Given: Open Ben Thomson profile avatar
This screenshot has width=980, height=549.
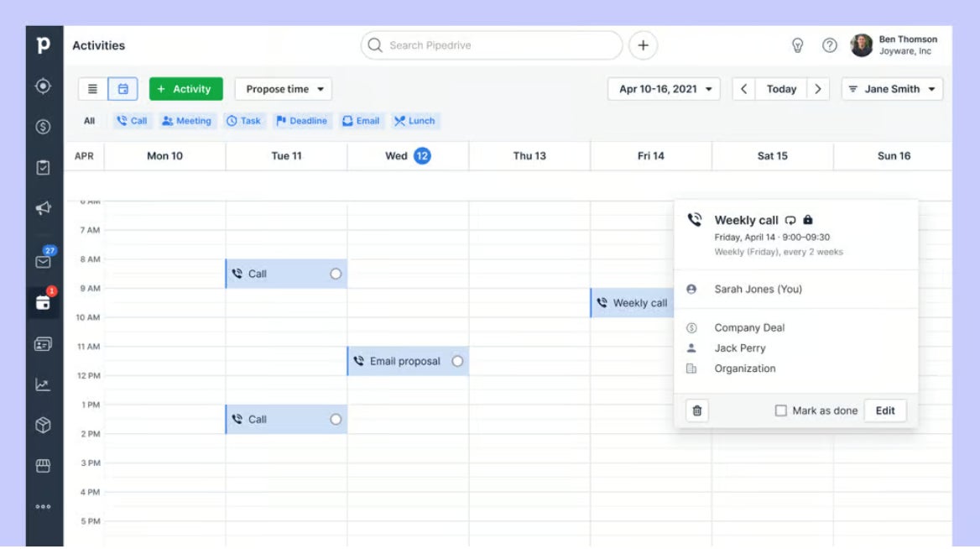Looking at the screenshot, I should [x=861, y=45].
